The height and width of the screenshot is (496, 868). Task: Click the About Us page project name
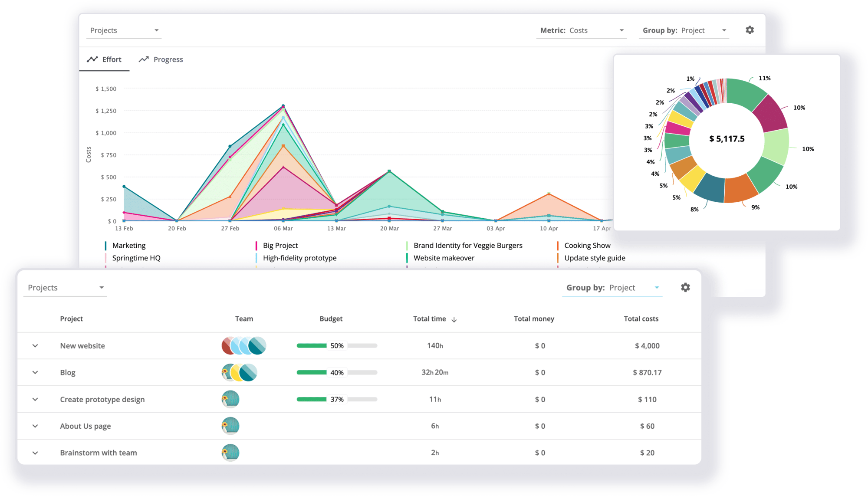(85, 426)
